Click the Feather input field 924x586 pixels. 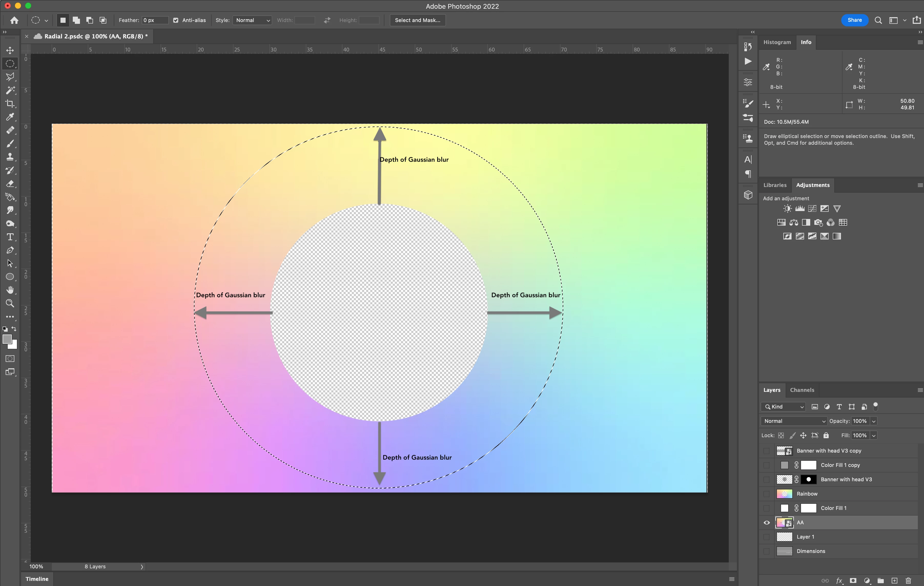(x=155, y=20)
